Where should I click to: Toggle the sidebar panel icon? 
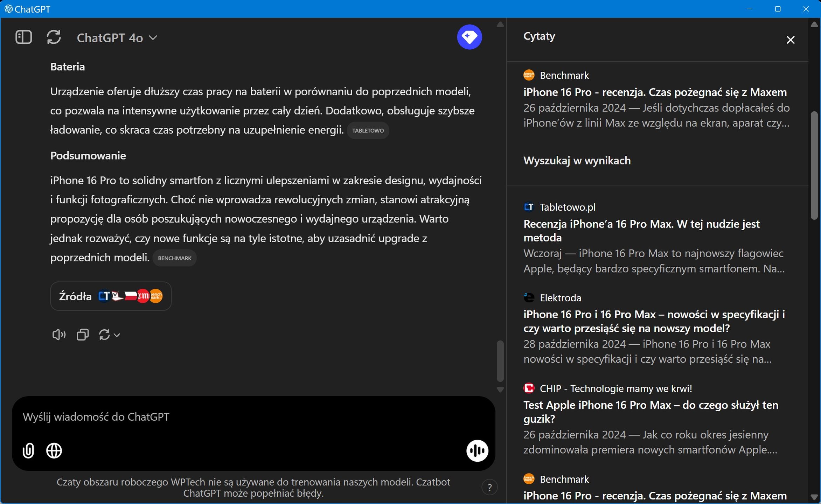[x=24, y=37]
